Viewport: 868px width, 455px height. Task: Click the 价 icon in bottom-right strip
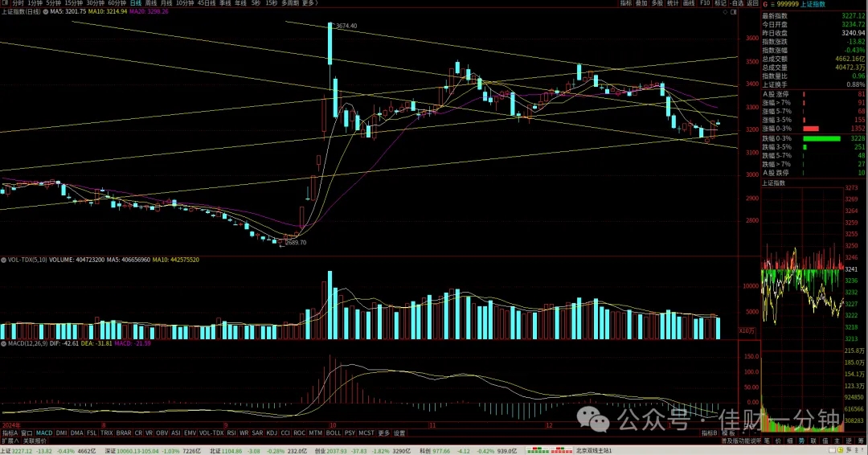(778, 441)
